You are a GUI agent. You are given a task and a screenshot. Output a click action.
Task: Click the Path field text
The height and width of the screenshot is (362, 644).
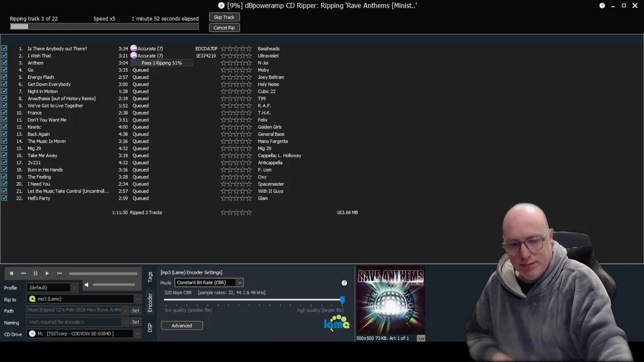[74, 310]
